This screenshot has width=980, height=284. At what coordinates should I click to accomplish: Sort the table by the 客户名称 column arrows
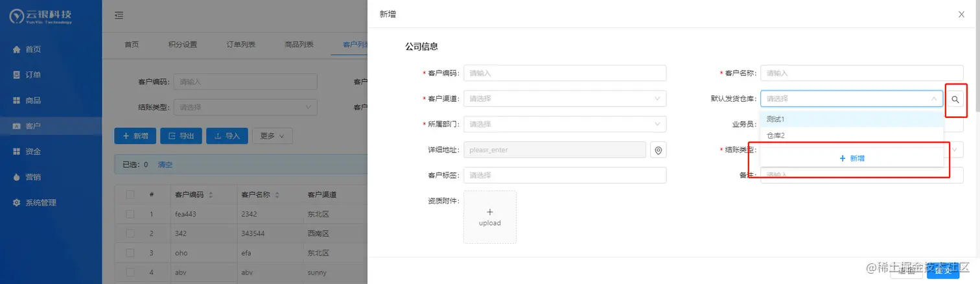coord(277,195)
